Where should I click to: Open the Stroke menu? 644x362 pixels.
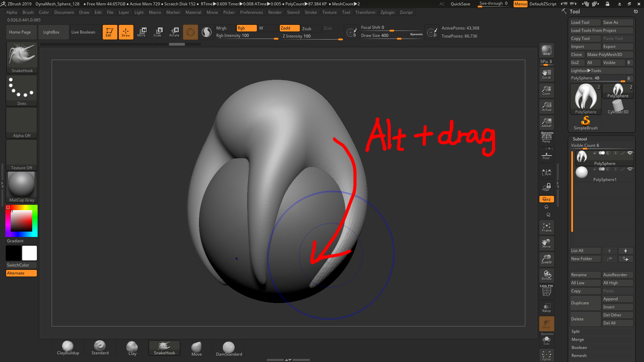(311, 12)
